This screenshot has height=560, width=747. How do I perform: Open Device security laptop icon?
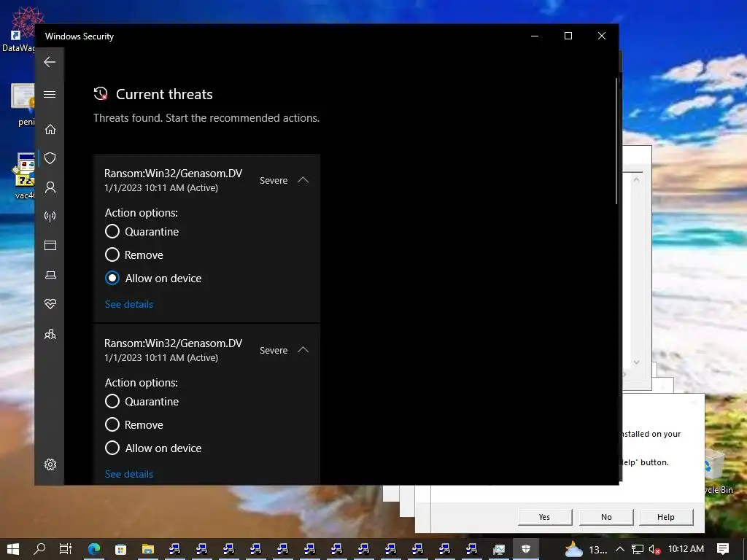point(50,275)
